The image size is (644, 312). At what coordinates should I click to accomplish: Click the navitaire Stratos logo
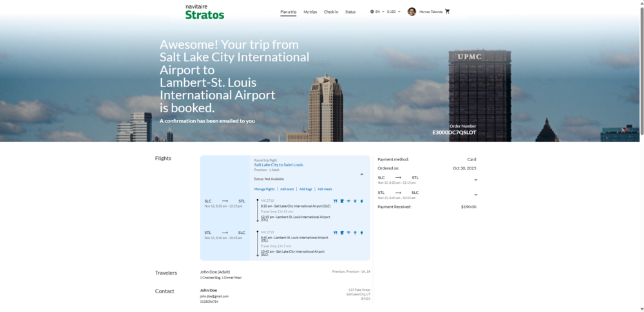click(x=205, y=11)
